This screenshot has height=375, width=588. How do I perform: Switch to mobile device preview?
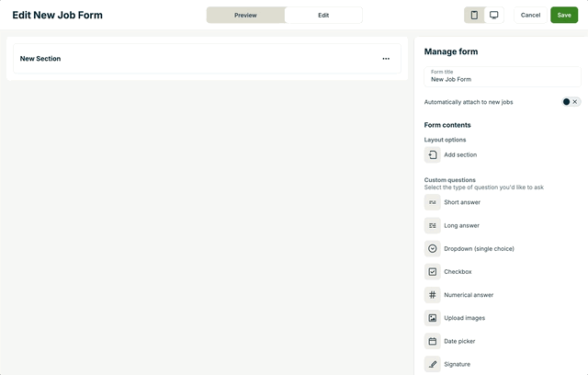click(474, 16)
